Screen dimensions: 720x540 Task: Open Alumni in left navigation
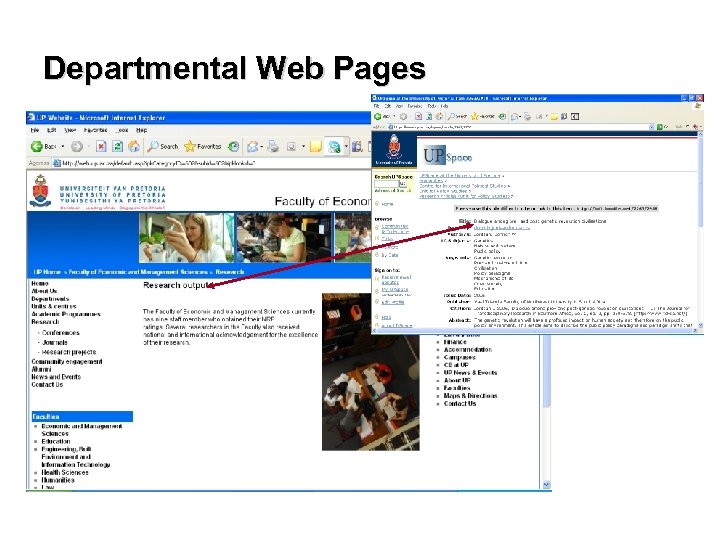click(41, 369)
